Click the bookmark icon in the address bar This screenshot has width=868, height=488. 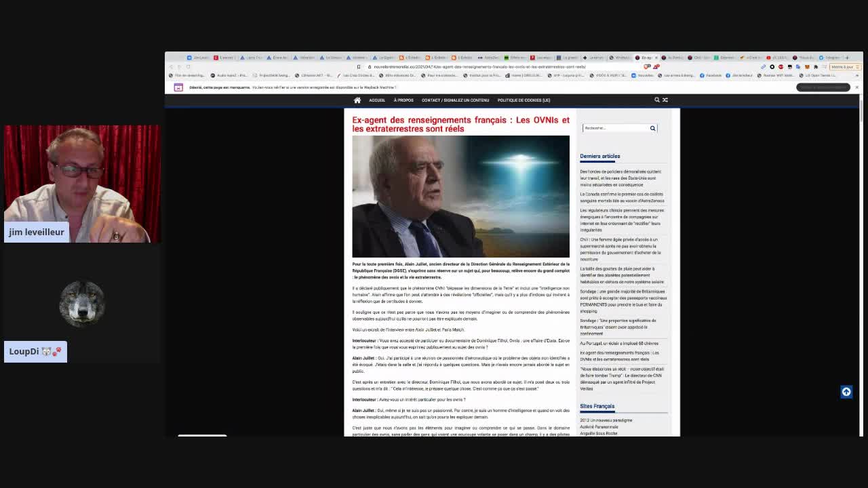tap(359, 67)
